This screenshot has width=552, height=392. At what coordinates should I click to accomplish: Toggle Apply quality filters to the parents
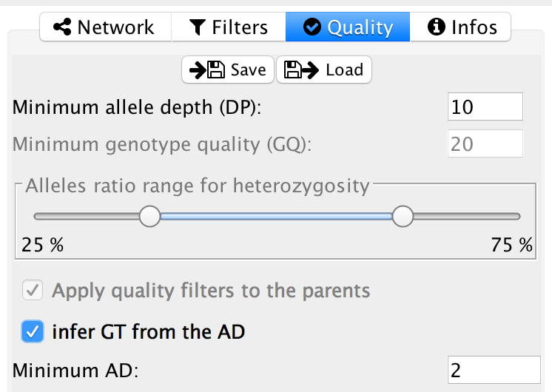(x=32, y=291)
